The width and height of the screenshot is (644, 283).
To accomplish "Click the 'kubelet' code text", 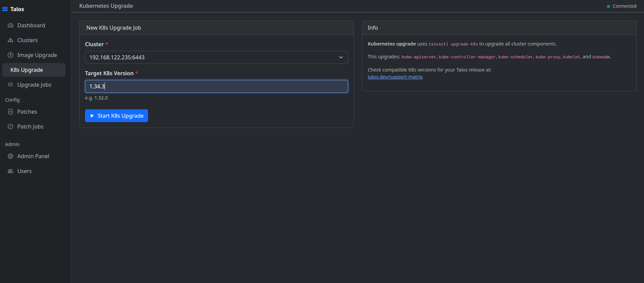I will click(571, 57).
